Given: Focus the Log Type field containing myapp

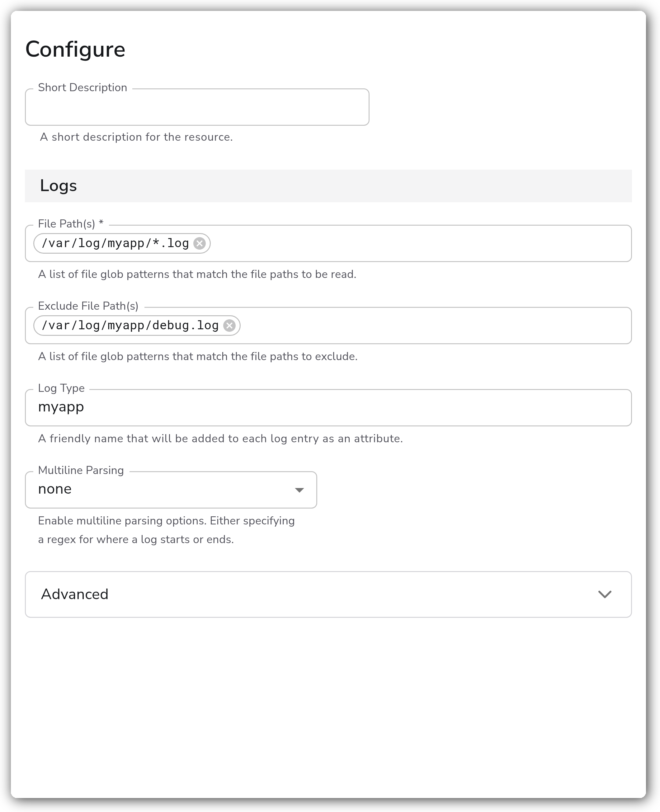Looking at the screenshot, I should [x=328, y=408].
